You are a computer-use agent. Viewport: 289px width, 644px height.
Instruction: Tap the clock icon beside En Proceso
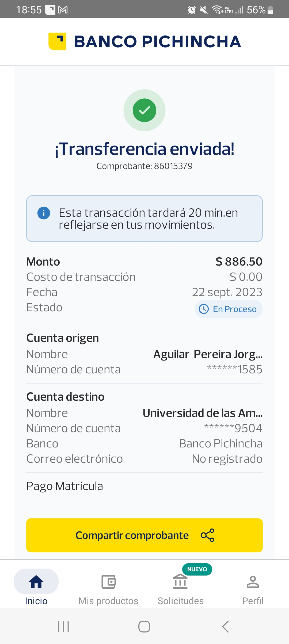pyautogui.click(x=204, y=309)
